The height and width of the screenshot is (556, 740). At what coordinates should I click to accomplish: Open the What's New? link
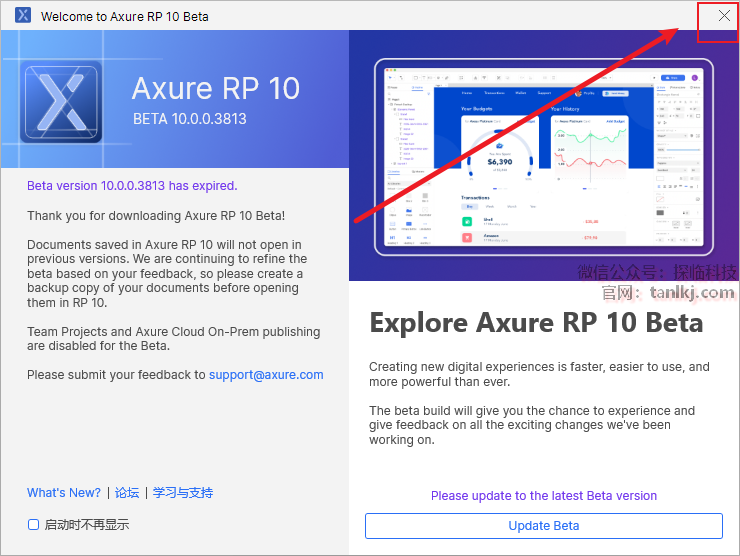(x=64, y=492)
